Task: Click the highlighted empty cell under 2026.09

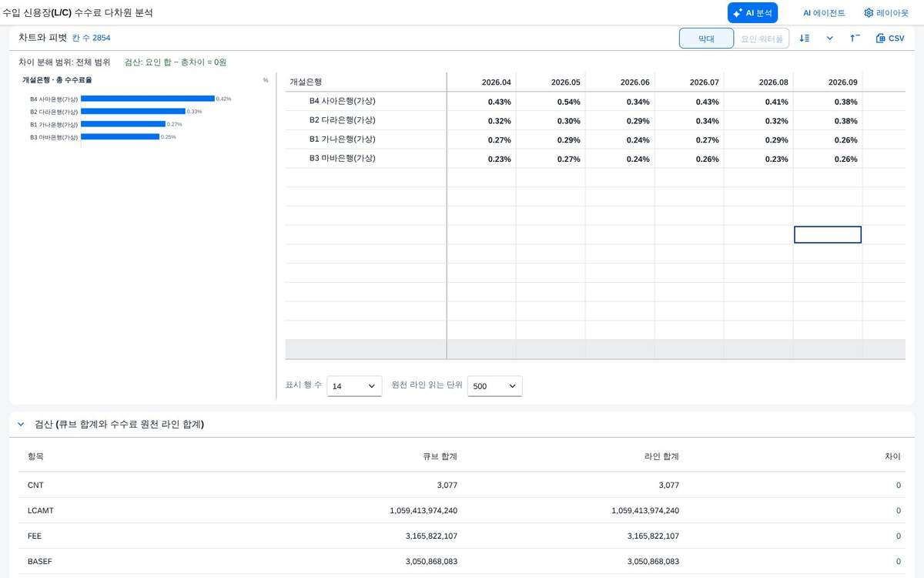Action: pos(828,234)
